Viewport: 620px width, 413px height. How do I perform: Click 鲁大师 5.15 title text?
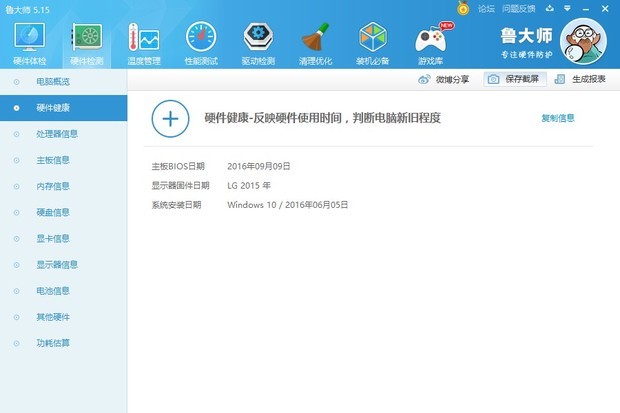[x=27, y=10]
